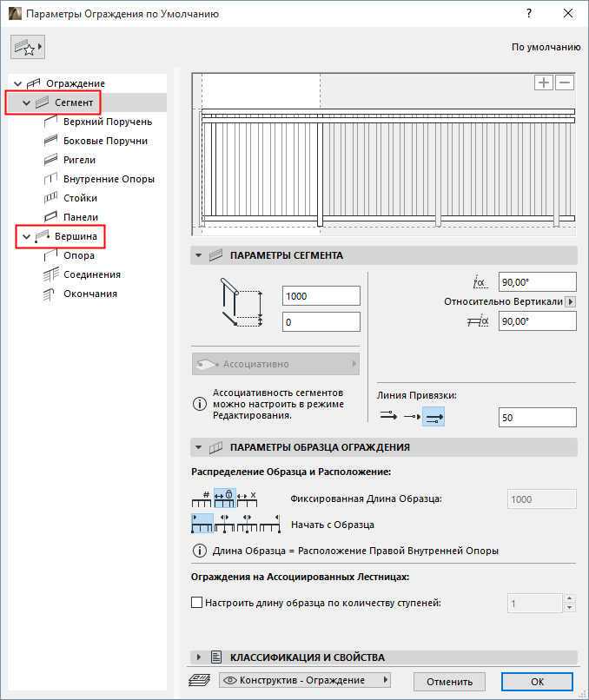Open Стойки settings
Image resolution: width=589 pixels, height=700 pixels.
point(80,198)
